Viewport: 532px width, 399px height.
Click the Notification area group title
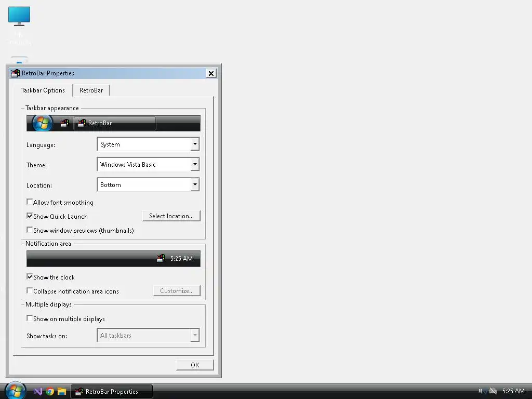pos(48,244)
